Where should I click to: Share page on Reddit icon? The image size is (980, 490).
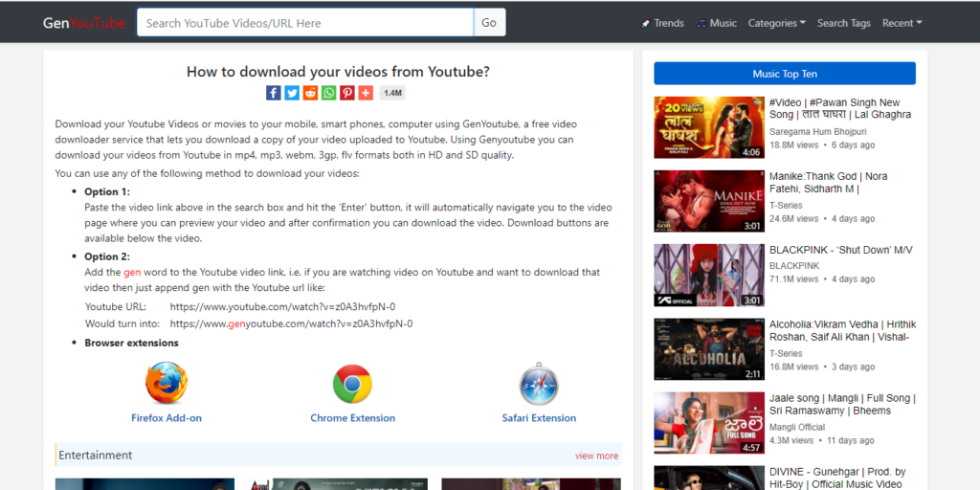pyautogui.click(x=311, y=93)
